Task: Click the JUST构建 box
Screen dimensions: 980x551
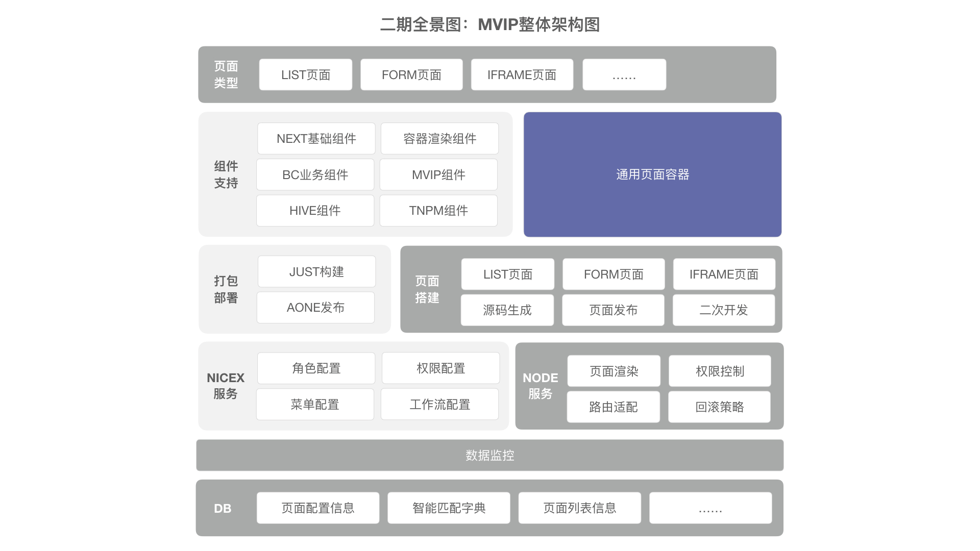Action: pyautogui.click(x=316, y=272)
